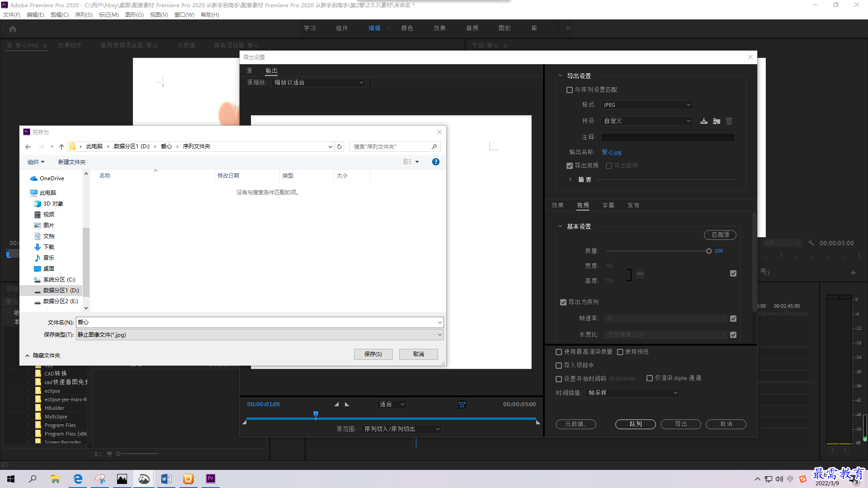The image size is (868, 488).
Task: Click the list view icon in project panel
Action: click(x=98, y=454)
